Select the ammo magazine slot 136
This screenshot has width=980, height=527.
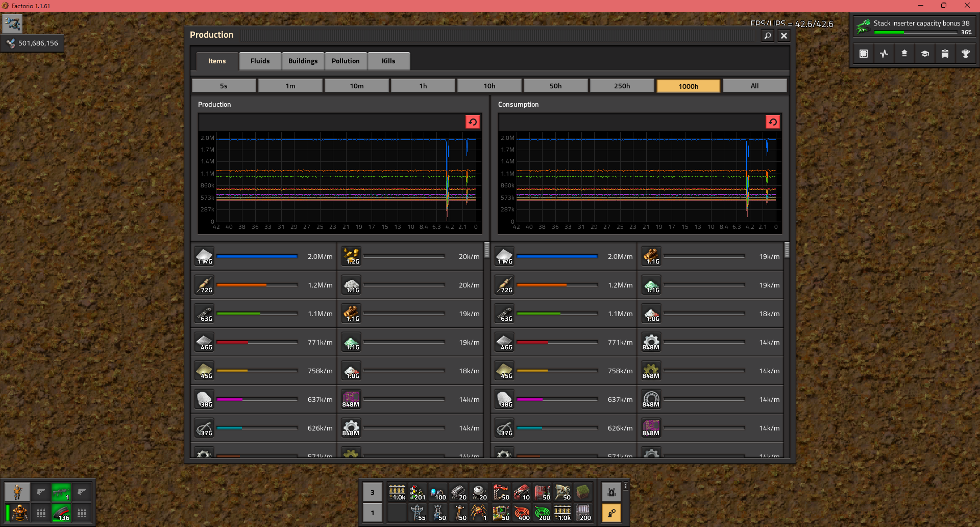pos(61,512)
